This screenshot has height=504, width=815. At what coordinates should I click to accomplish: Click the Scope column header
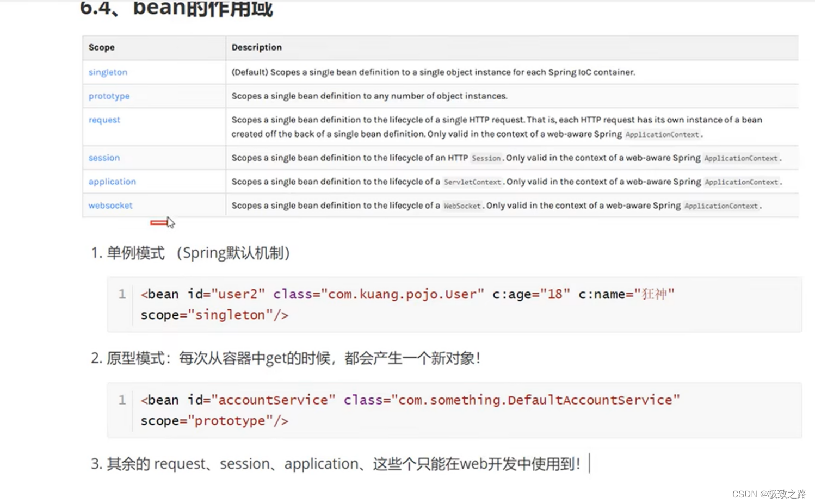coord(102,47)
